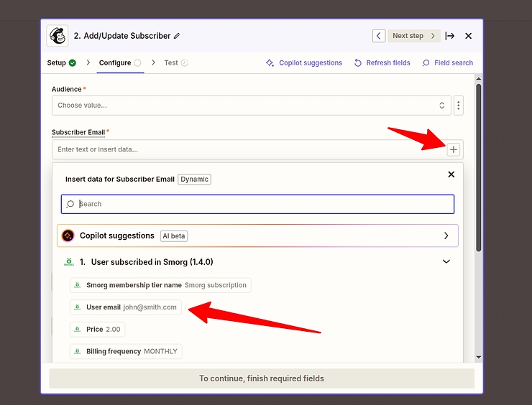532x405 pixels.
Task: Insert the User email john@smith.com field
Action: click(x=126, y=307)
